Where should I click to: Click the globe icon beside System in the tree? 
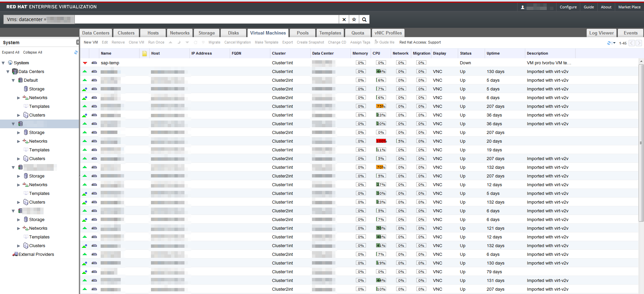click(10, 63)
